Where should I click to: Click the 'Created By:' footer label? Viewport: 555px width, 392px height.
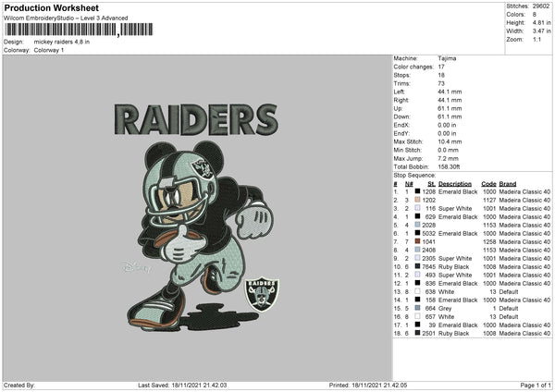click(x=19, y=385)
